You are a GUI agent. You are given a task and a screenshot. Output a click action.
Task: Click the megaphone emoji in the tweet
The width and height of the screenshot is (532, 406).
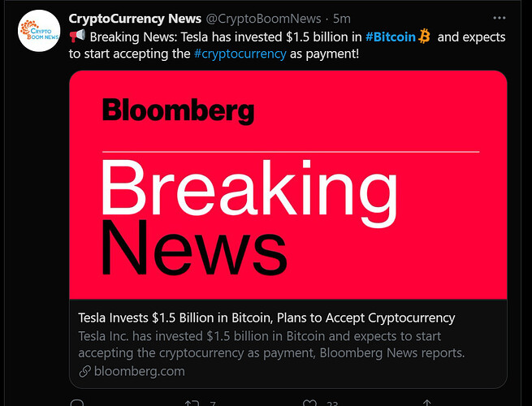point(77,37)
